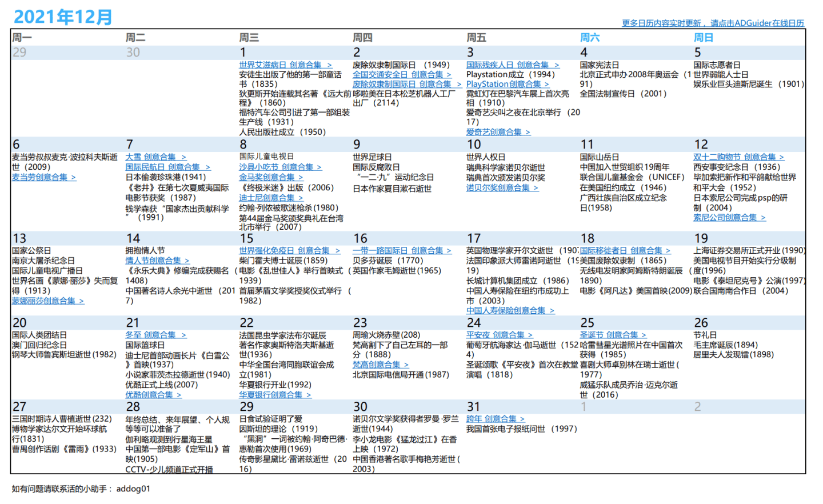Click the 周五 column header
The width and height of the screenshot is (823, 504).
[477, 37]
